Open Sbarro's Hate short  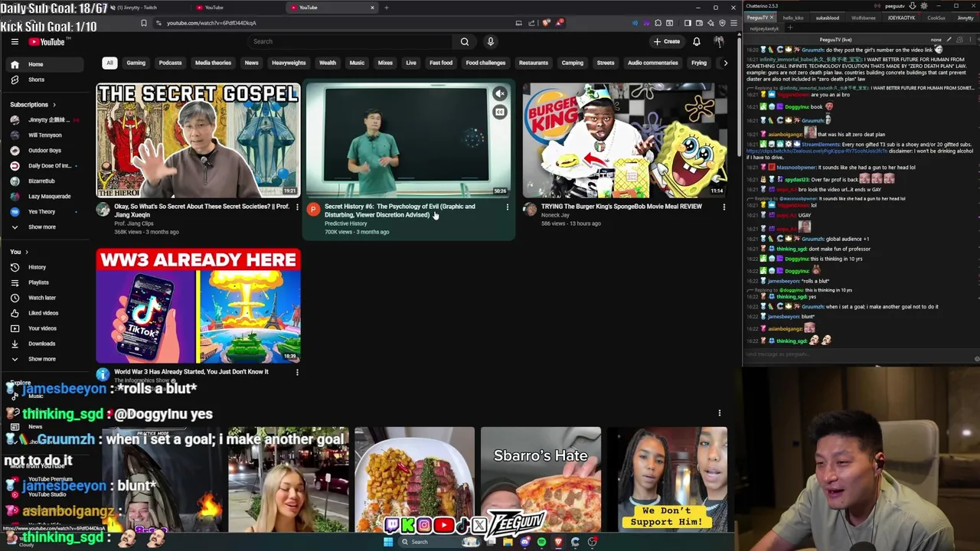click(x=541, y=479)
